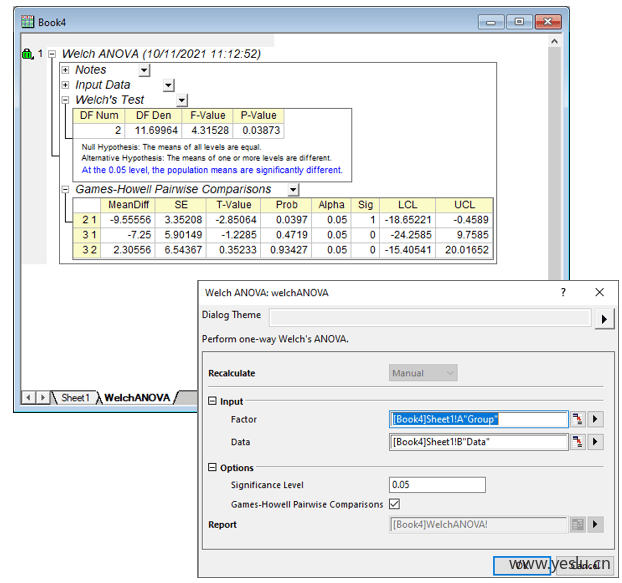Collapse the Options group in dialog
The image size is (622, 583).
213,467
